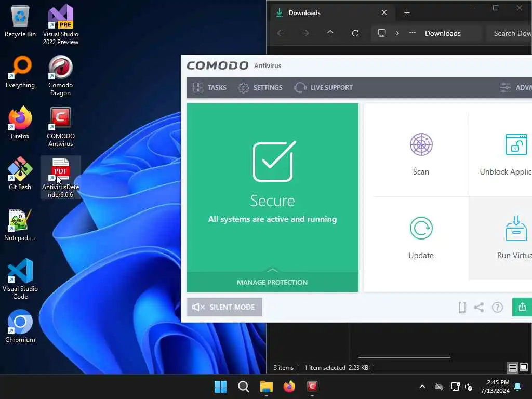The width and height of the screenshot is (532, 399).
Task: Open Live Support in Comodo
Action: (x=323, y=87)
